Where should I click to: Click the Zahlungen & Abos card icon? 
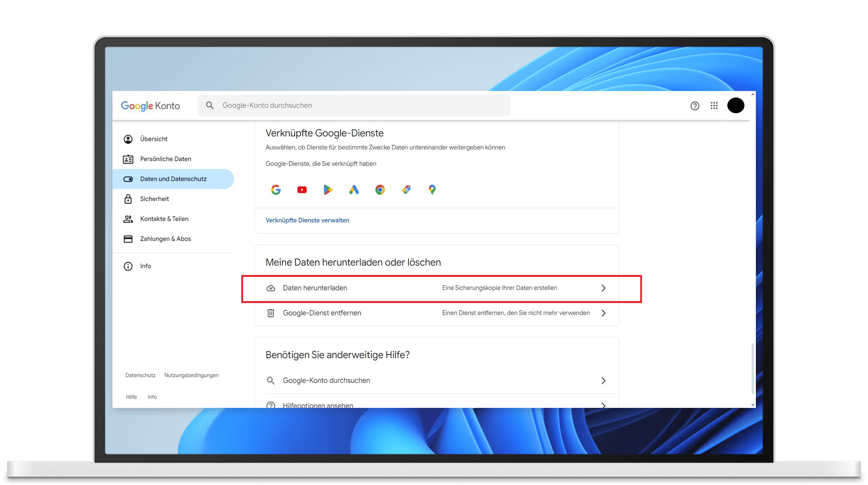tap(128, 239)
